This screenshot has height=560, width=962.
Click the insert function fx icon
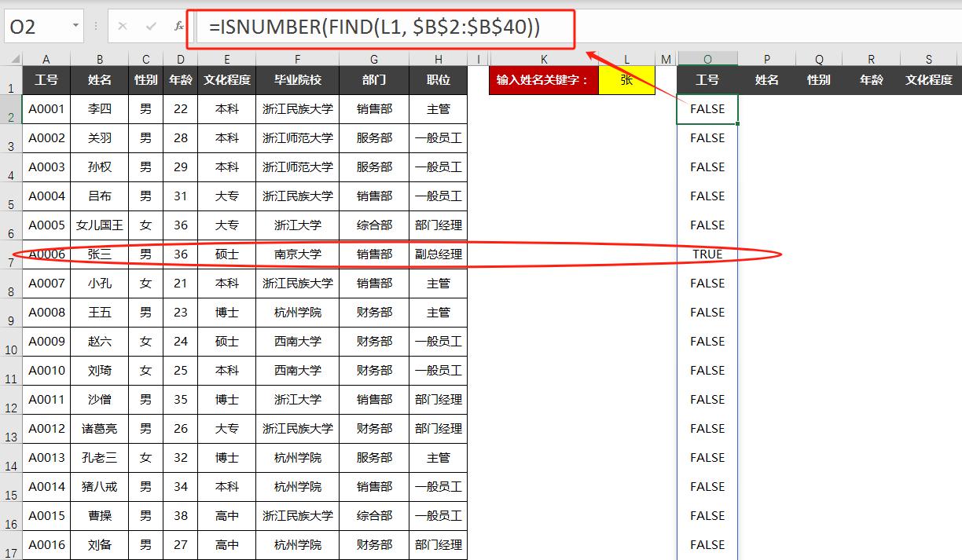(178, 26)
